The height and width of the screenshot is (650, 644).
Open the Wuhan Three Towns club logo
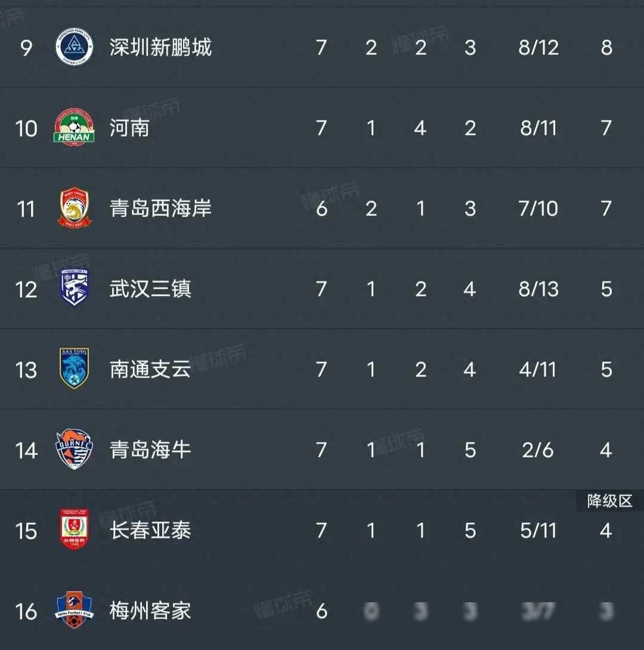click(74, 287)
